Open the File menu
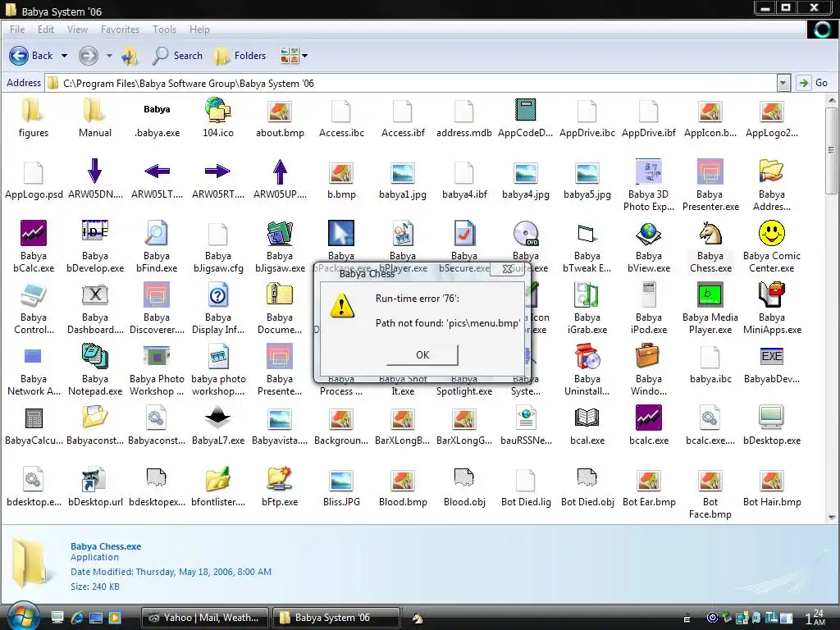 [x=17, y=30]
